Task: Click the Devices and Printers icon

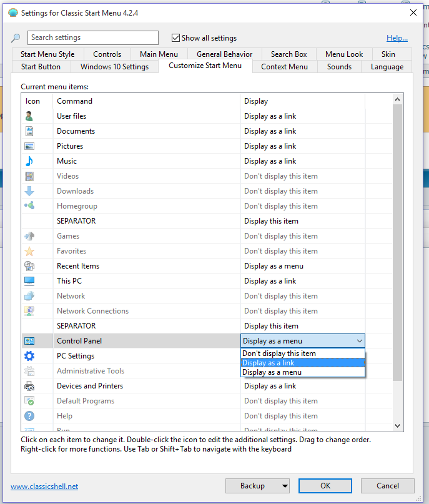Action: [x=29, y=386]
